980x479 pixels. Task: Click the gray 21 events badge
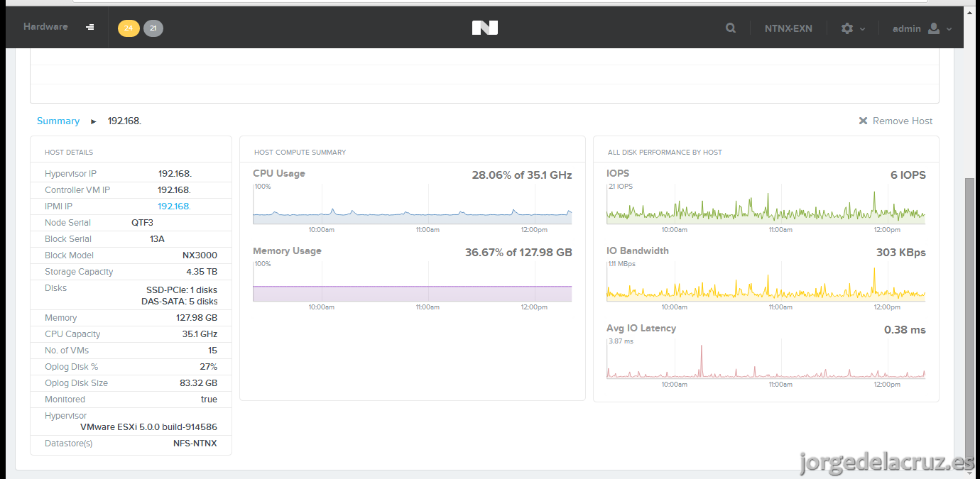(x=153, y=28)
